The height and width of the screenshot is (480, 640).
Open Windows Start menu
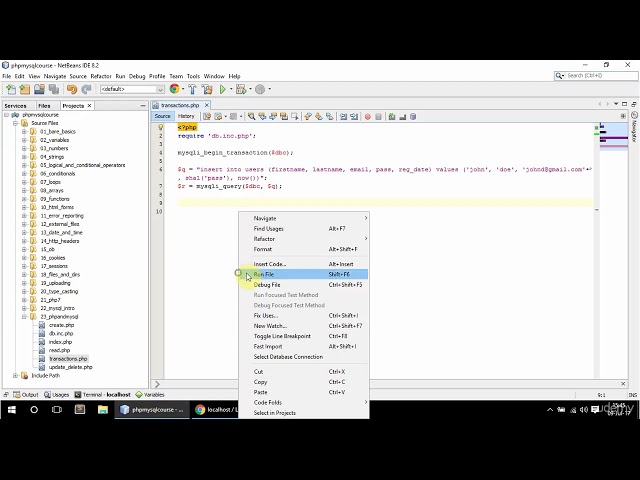point(11,409)
